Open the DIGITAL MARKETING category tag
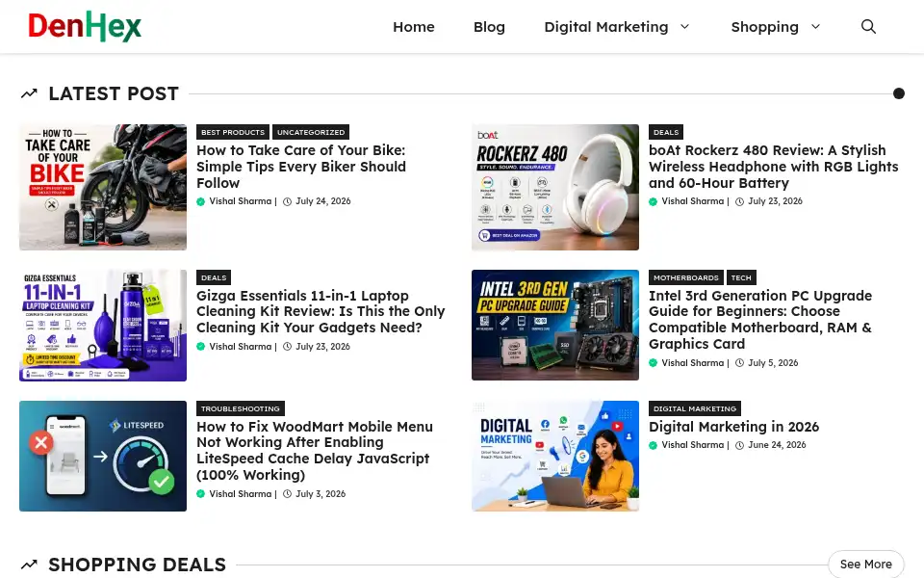The height and width of the screenshot is (578, 924). point(695,408)
